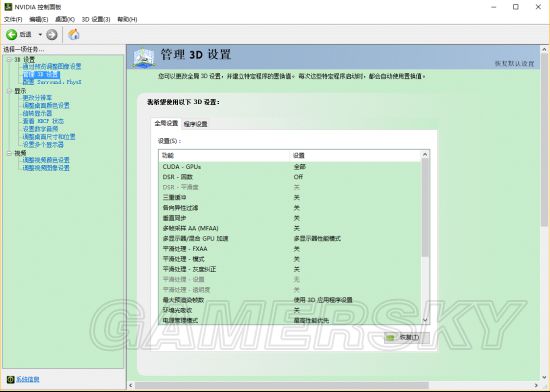Click the settings list scroll-up arrow
This screenshot has width=550, height=392.
[x=425, y=155]
